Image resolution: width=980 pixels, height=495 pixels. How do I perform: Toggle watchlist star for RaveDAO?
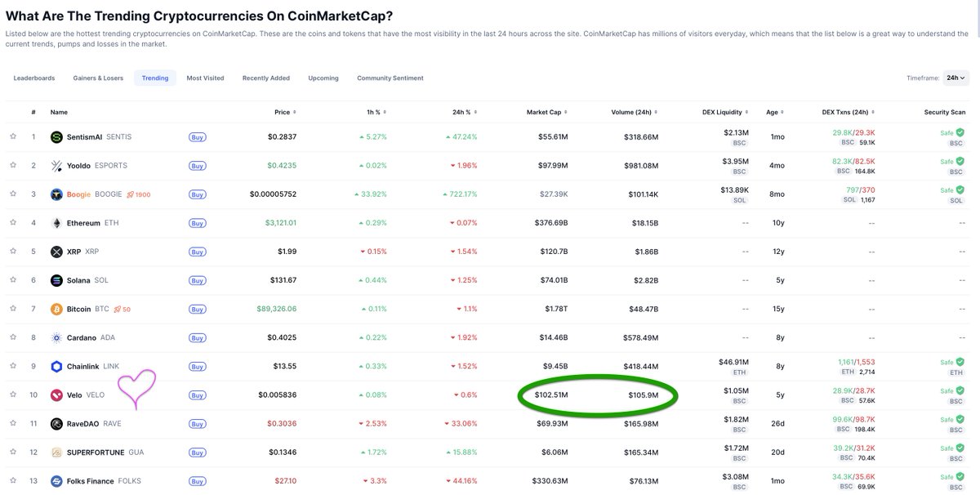click(x=13, y=423)
